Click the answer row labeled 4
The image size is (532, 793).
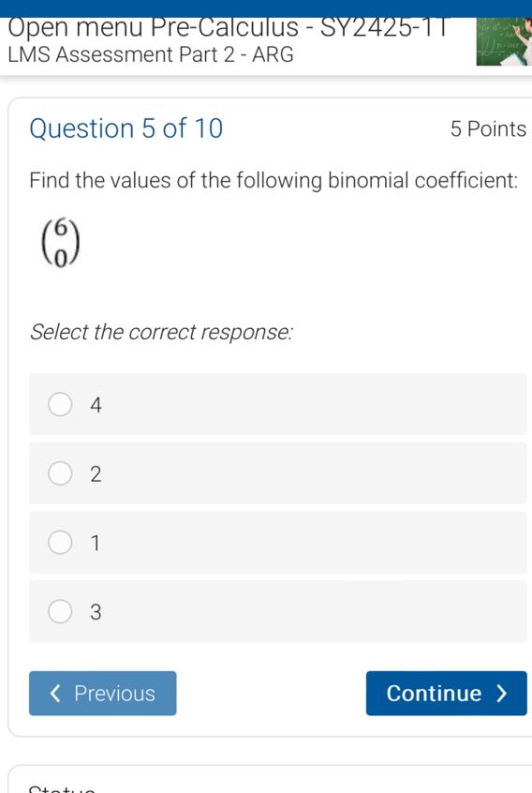point(278,405)
